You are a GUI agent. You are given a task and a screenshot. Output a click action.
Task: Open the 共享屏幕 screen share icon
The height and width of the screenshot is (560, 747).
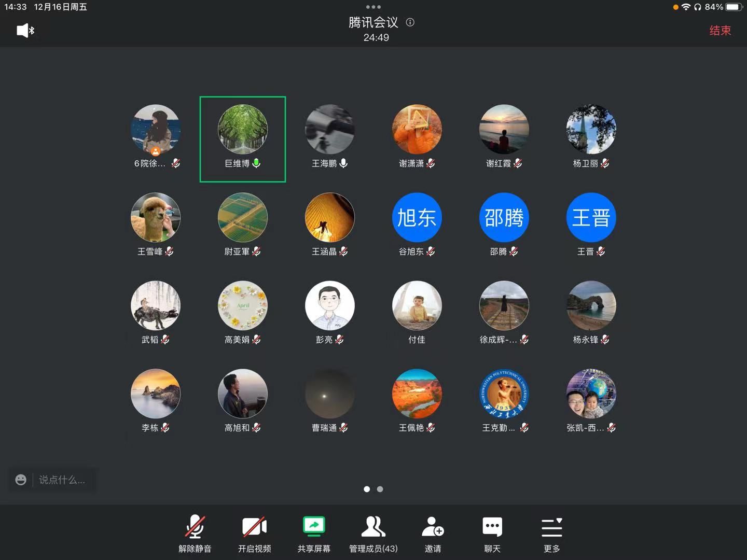pyautogui.click(x=314, y=527)
